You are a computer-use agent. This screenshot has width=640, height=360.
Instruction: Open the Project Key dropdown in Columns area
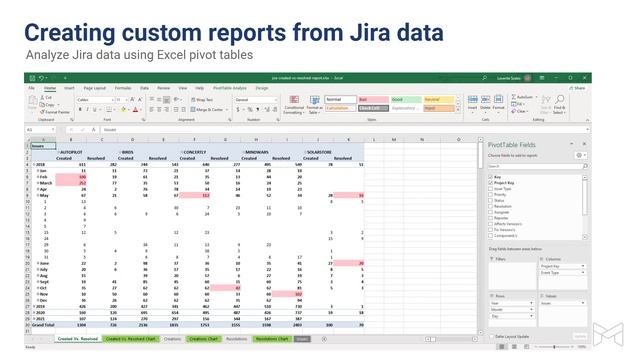pos(583,266)
